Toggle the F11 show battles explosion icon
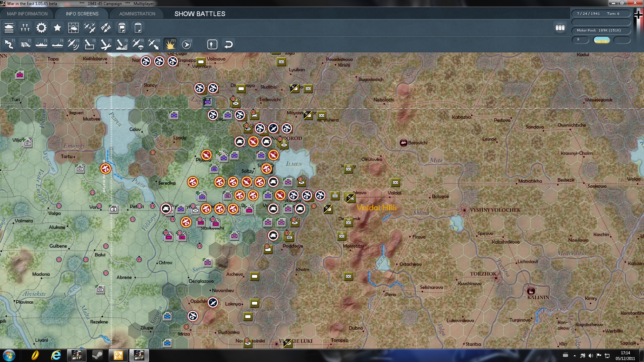This screenshot has width=644, height=362. [x=170, y=44]
